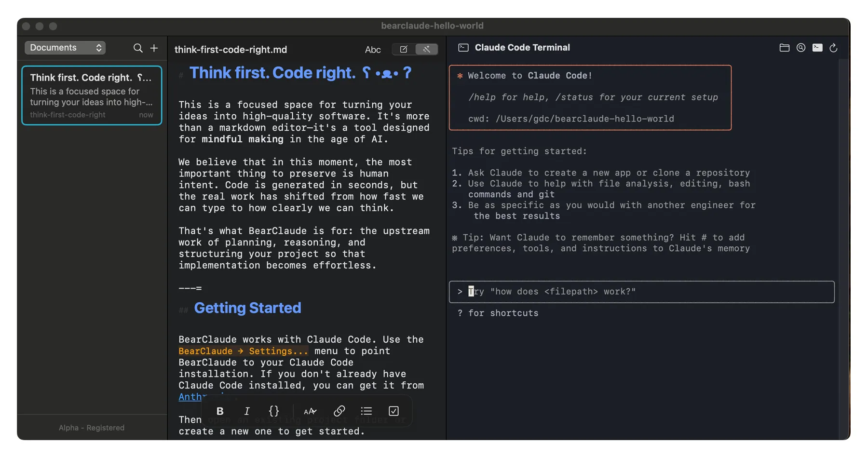Open the Anthropic hyperlink in the document

(x=190, y=397)
